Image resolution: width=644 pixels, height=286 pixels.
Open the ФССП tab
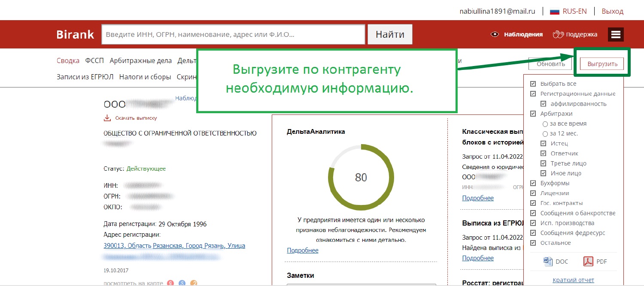coord(94,61)
